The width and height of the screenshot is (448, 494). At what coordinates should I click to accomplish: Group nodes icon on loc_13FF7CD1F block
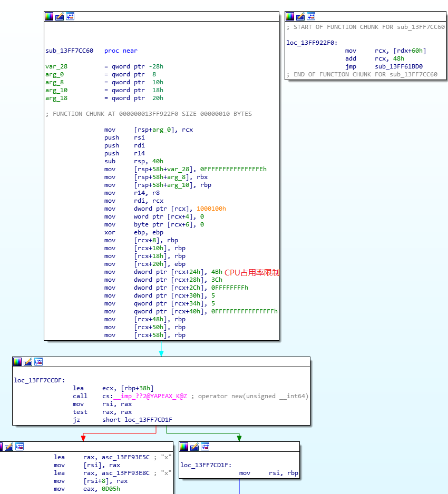click(205, 447)
